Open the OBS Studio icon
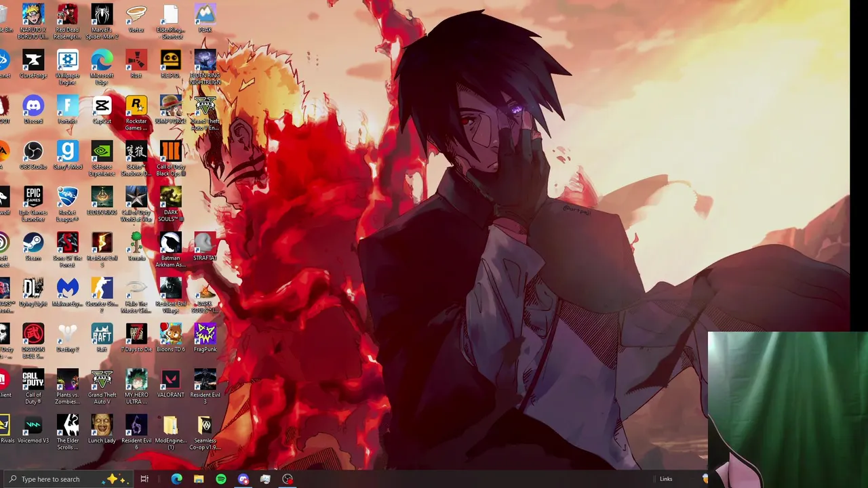868x488 pixels. [33, 155]
